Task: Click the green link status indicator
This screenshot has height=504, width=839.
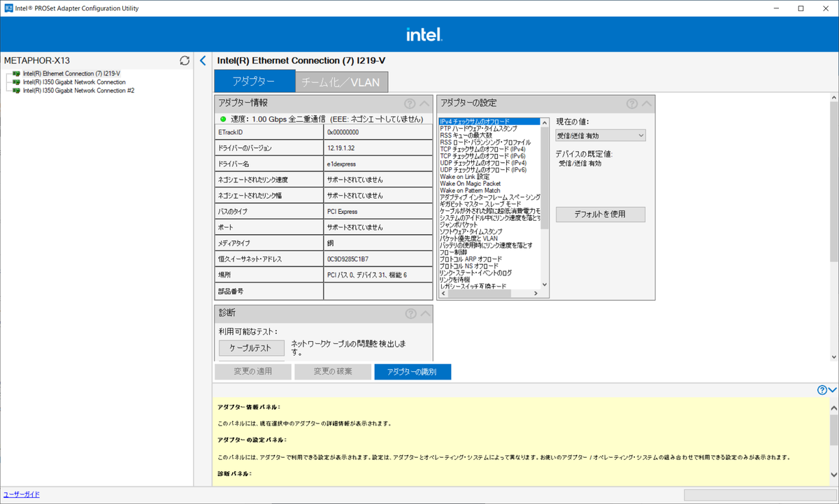Action: tap(224, 119)
